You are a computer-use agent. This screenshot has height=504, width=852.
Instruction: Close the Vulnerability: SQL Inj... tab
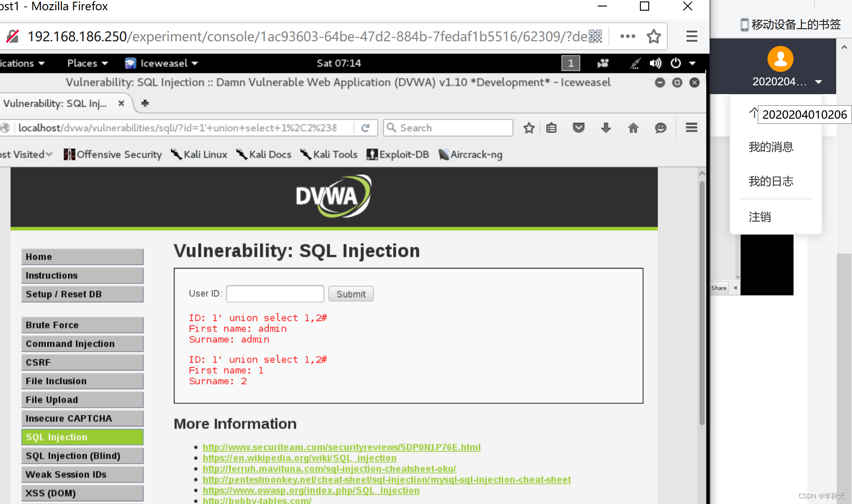point(121,103)
